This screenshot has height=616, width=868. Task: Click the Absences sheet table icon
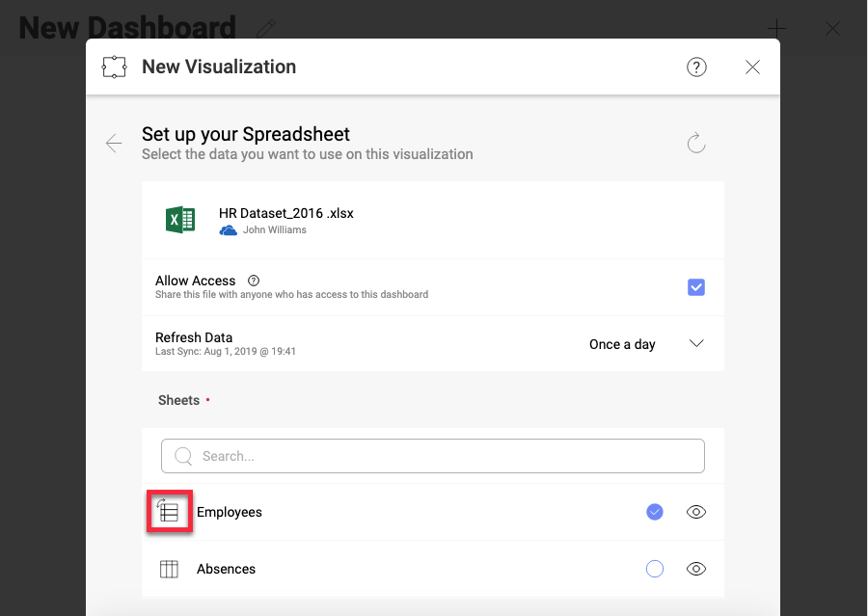(169, 569)
